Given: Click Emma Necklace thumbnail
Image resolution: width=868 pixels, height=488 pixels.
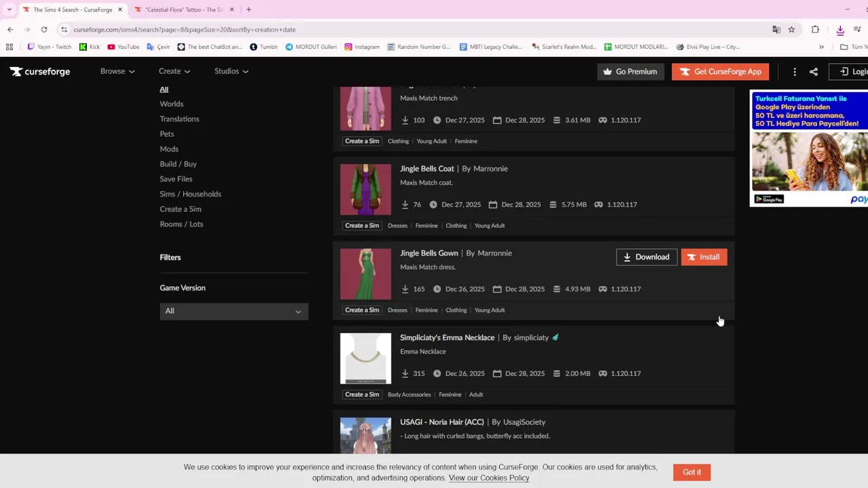Looking at the screenshot, I should pyautogui.click(x=366, y=359).
